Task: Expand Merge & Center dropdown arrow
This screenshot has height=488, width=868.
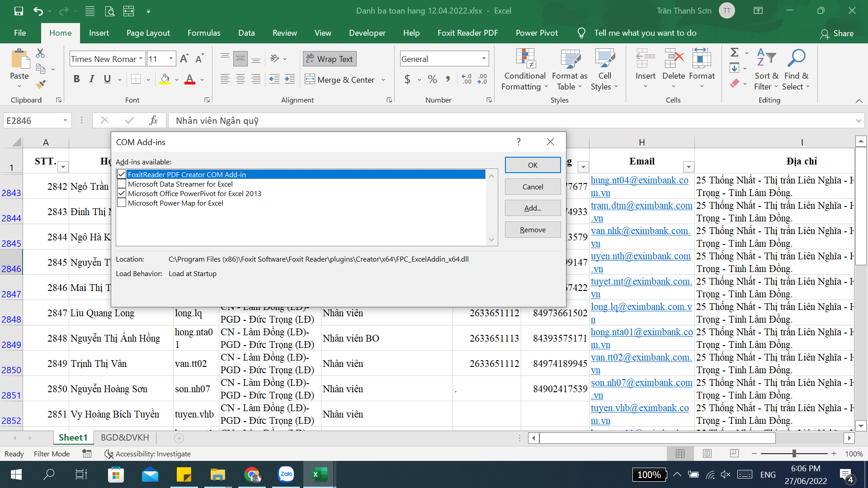Action: pos(383,80)
